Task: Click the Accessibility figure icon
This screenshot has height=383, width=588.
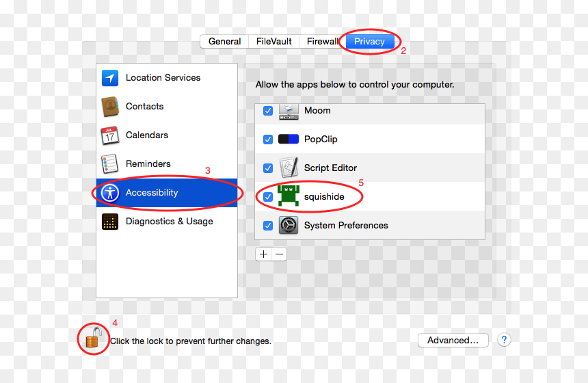Action: (110, 193)
